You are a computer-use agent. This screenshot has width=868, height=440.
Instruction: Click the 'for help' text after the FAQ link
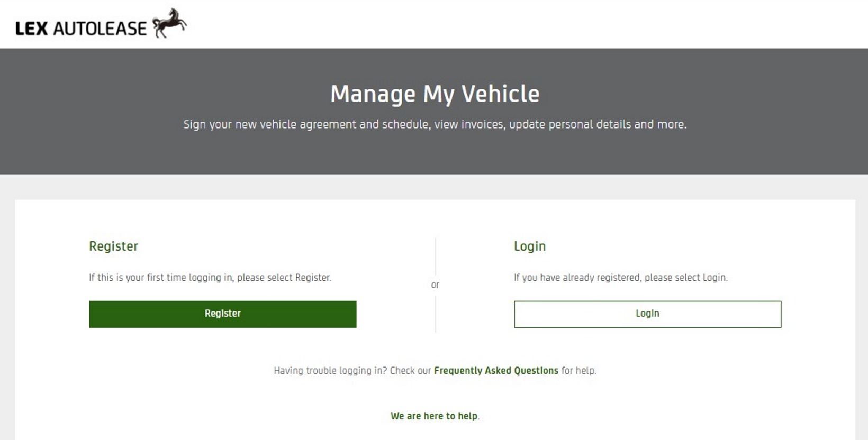coord(578,371)
